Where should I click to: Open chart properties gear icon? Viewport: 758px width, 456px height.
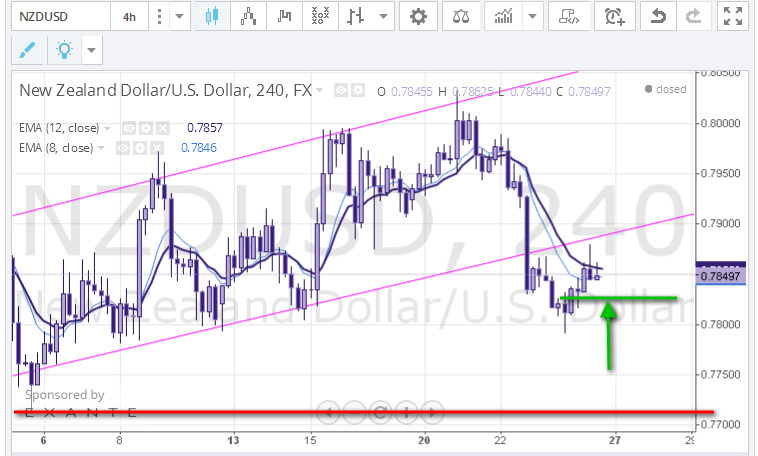click(x=418, y=16)
